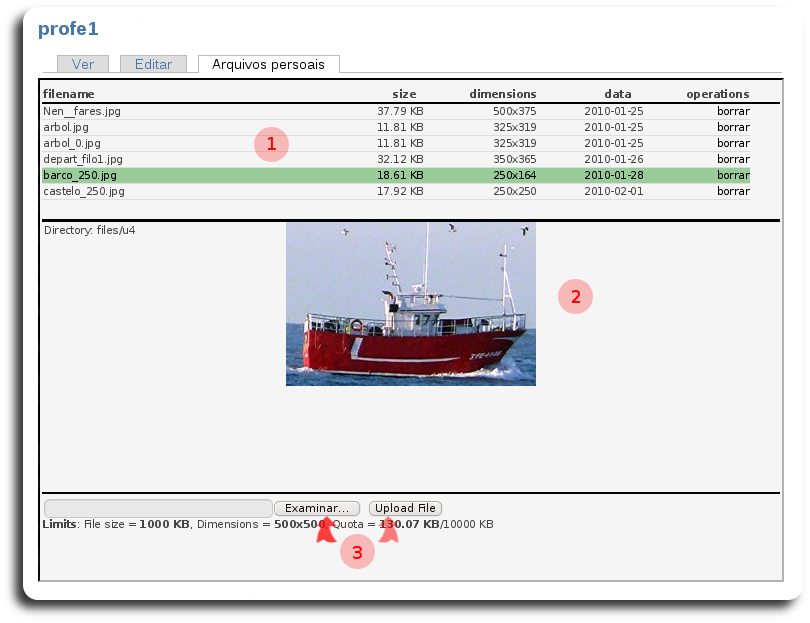810x623 pixels.
Task: Click the Examinar... browse button
Action: tap(316, 508)
